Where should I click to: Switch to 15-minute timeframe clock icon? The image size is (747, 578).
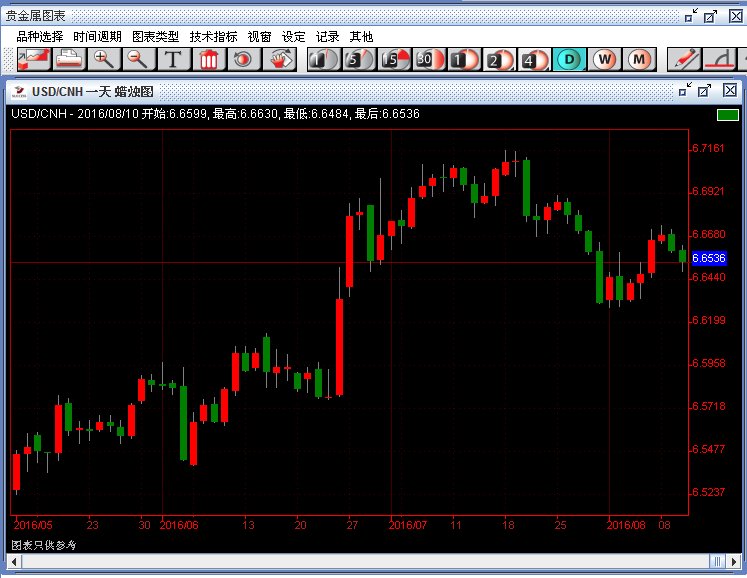tap(394, 60)
